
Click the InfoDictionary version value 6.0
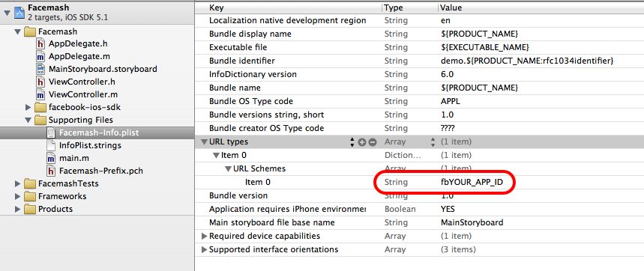[x=447, y=75]
